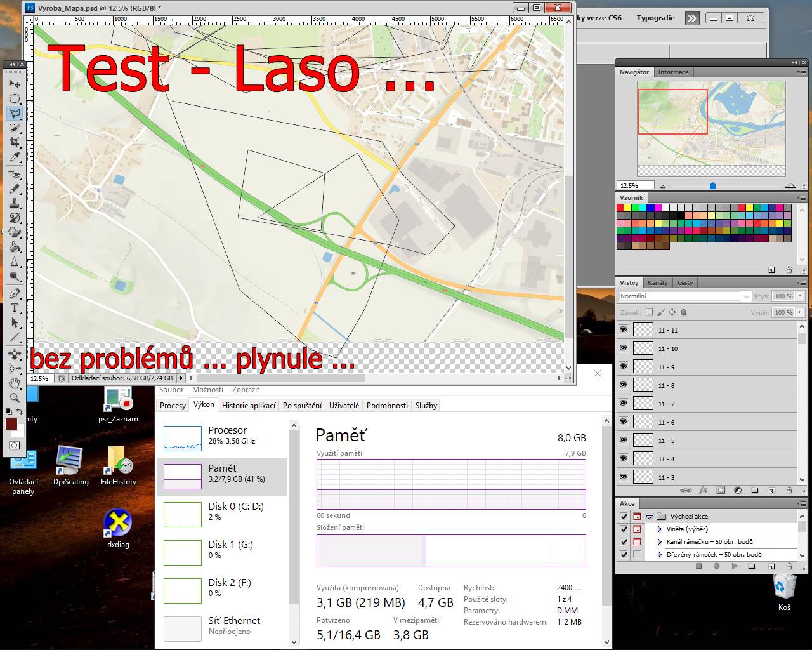Switch to the Informace tab
Image resolution: width=812 pixels, height=650 pixels.
[x=673, y=72]
